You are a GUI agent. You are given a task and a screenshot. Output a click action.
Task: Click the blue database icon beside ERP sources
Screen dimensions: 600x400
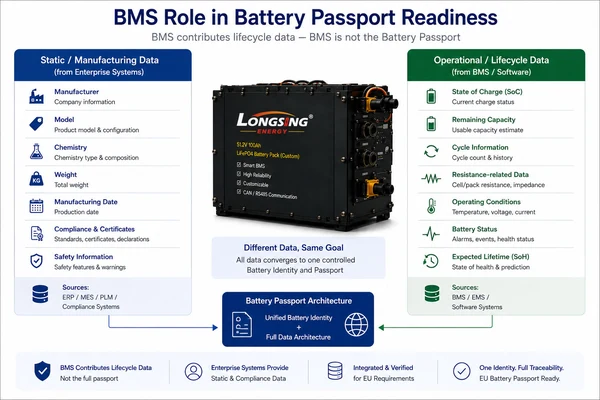[x=40, y=294]
